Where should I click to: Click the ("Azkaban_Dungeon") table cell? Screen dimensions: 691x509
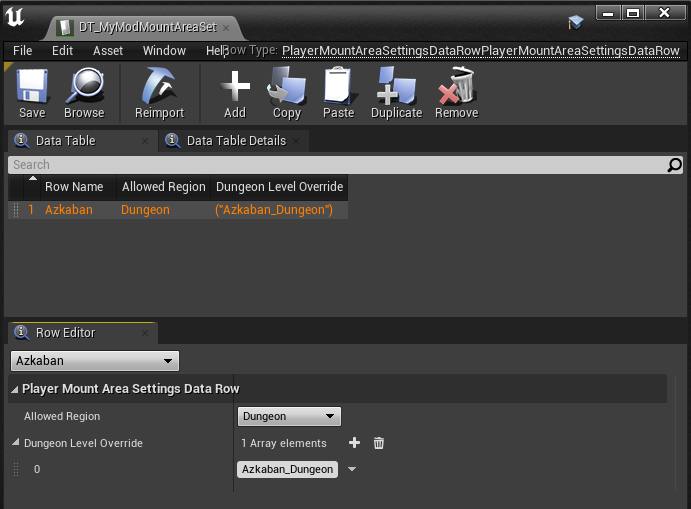(x=274, y=210)
